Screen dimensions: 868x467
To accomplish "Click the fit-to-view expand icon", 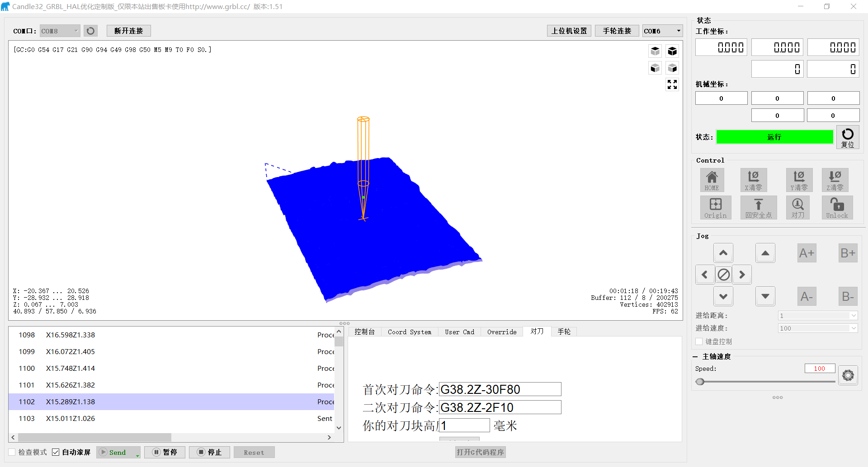I will [x=672, y=84].
